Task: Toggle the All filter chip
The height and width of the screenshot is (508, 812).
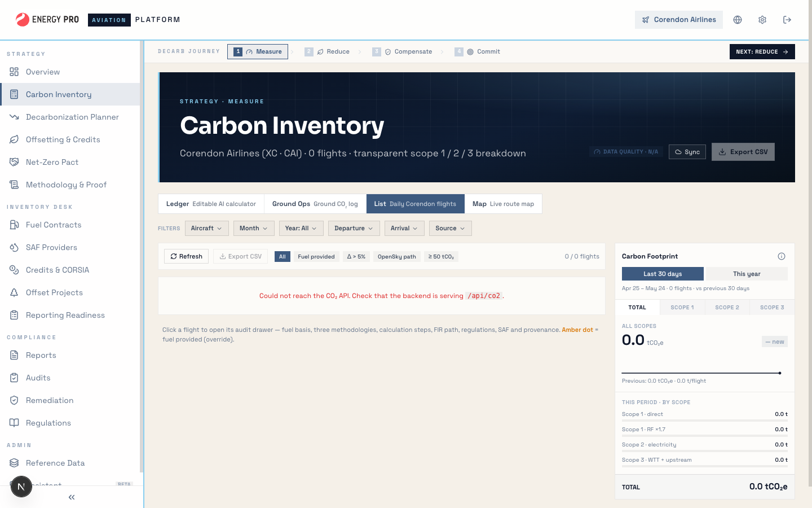Action: click(283, 256)
